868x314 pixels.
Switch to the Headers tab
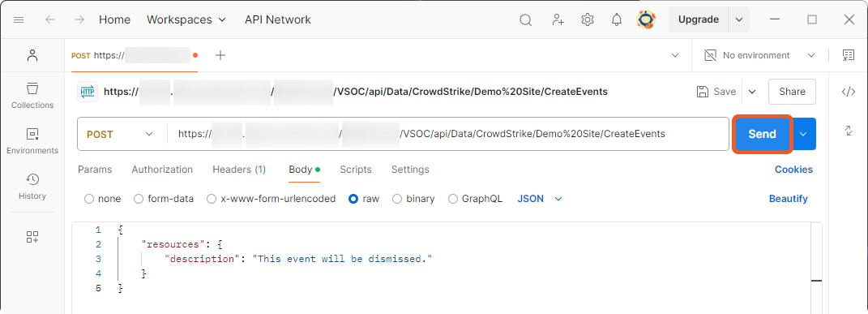tap(239, 170)
